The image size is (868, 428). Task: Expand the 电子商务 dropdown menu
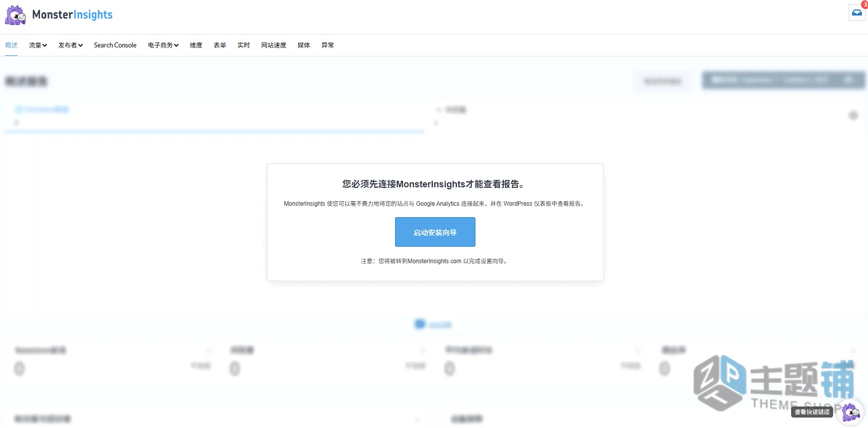coord(163,45)
